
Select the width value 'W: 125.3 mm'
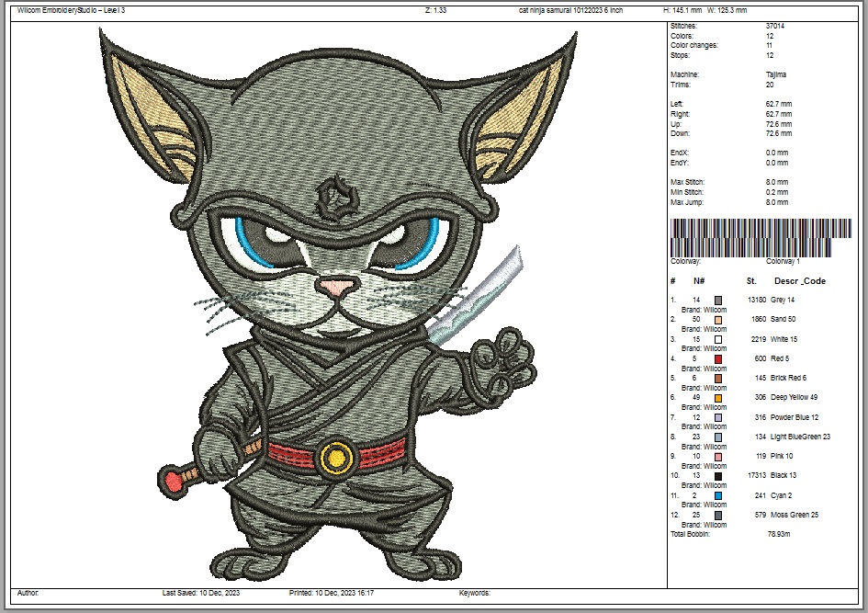coord(727,10)
